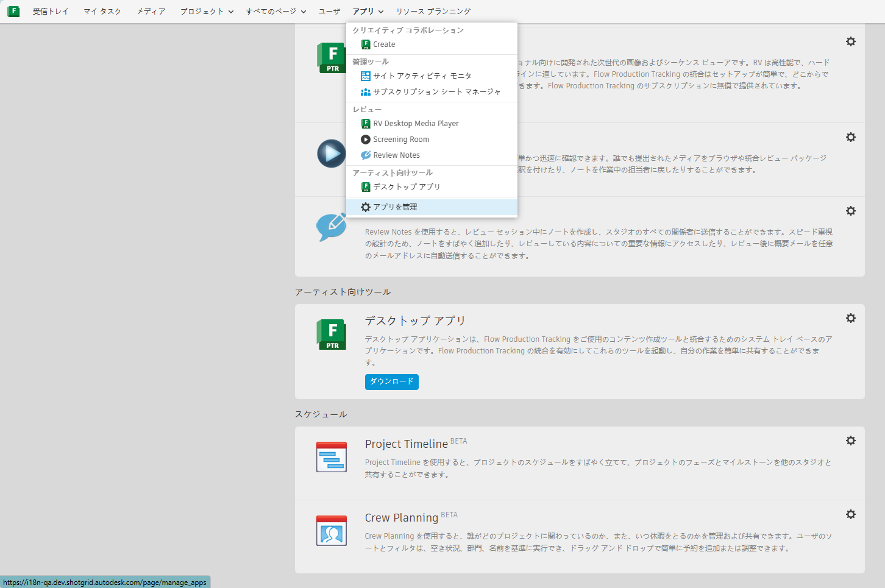Image resolution: width=885 pixels, height=588 pixels.
Task: Click the デスクトップ アプリ card heading
Action: (415, 321)
